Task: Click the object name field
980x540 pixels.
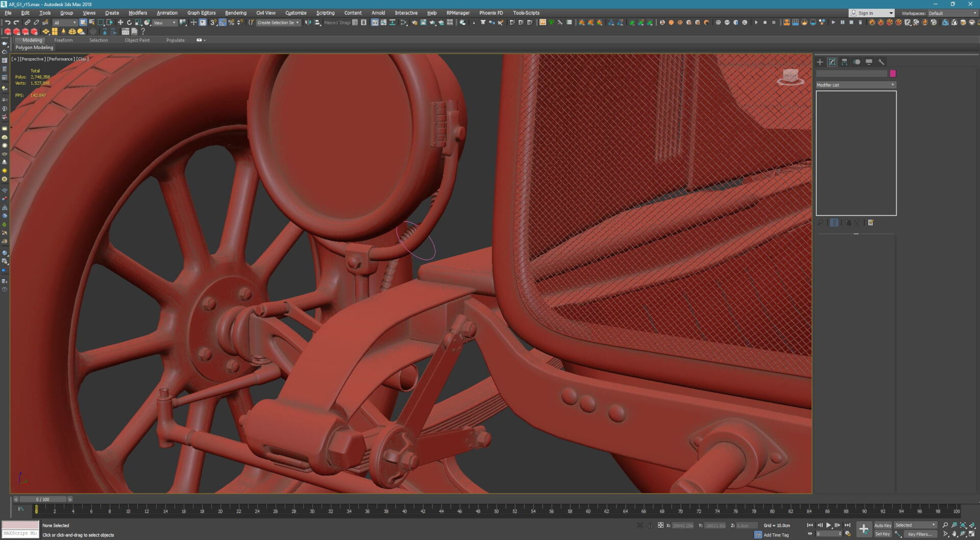Action: [851, 74]
